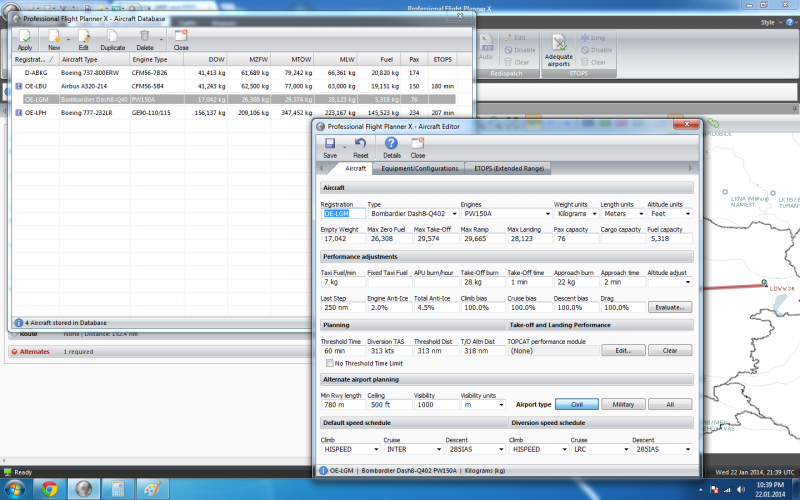Click the Windows Start button
This screenshot has height=500, width=800.
coord(14,490)
